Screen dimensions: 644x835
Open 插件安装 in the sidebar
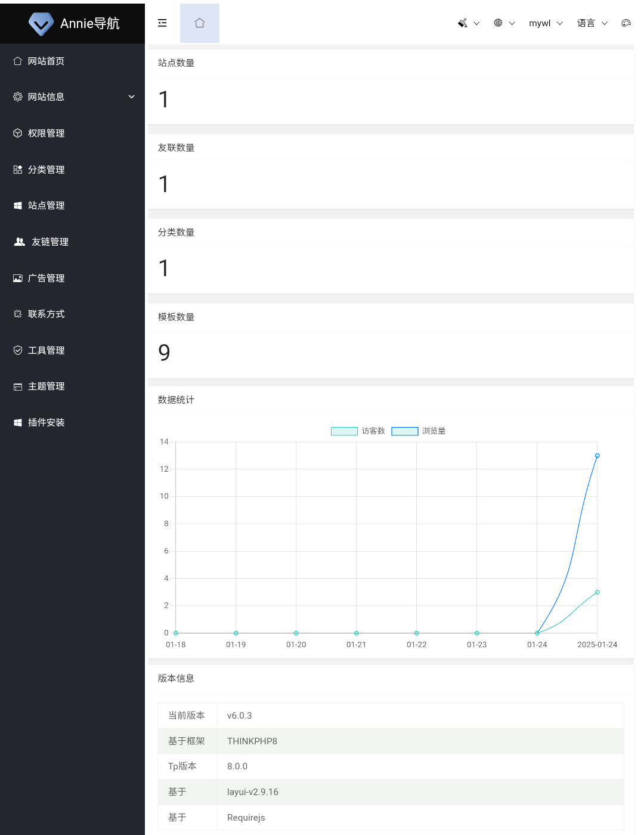pos(46,422)
